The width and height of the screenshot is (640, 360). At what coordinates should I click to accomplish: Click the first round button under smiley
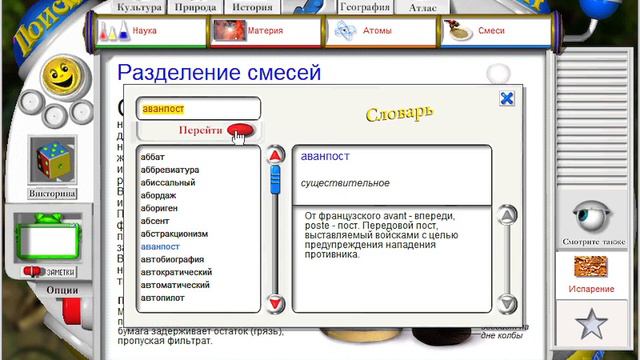(x=31, y=102)
